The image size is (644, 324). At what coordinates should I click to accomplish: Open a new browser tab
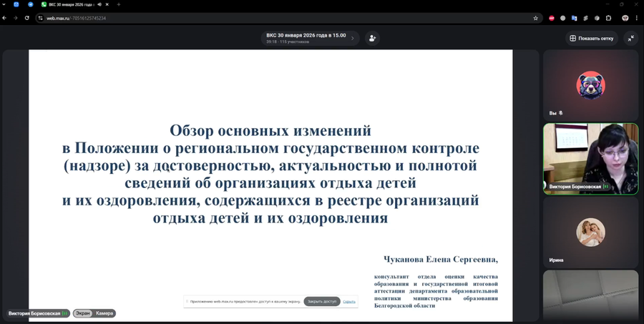pyautogui.click(x=119, y=4)
